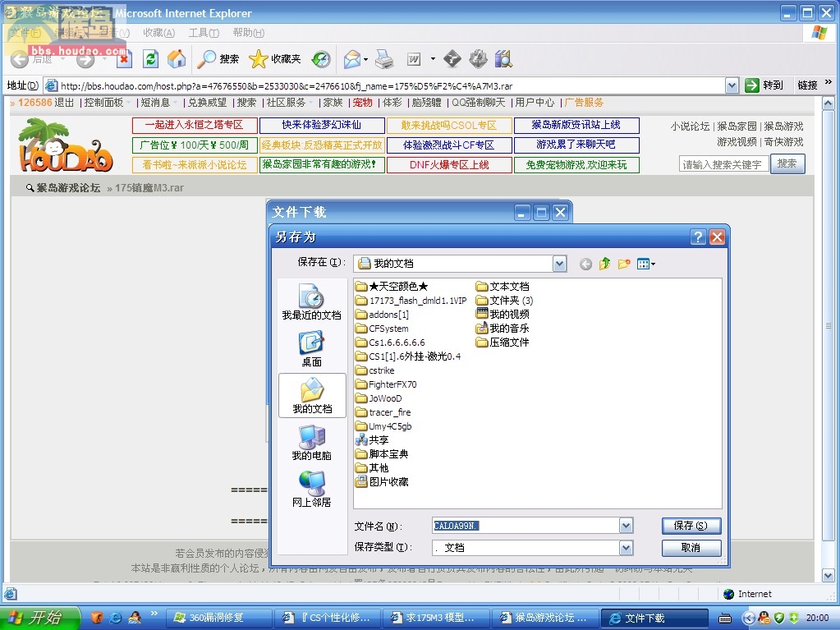Create a new folder in Save dialog
Image resolution: width=840 pixels, height=630 pixels.
[624, 264]
